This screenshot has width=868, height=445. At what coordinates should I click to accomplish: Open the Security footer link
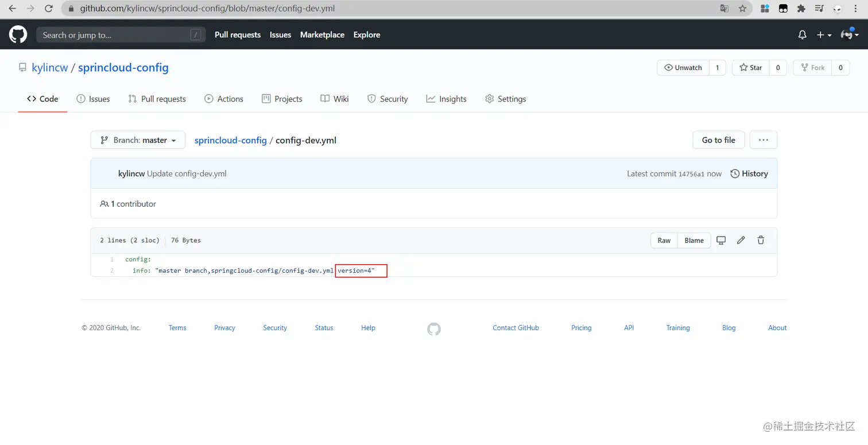275,328
